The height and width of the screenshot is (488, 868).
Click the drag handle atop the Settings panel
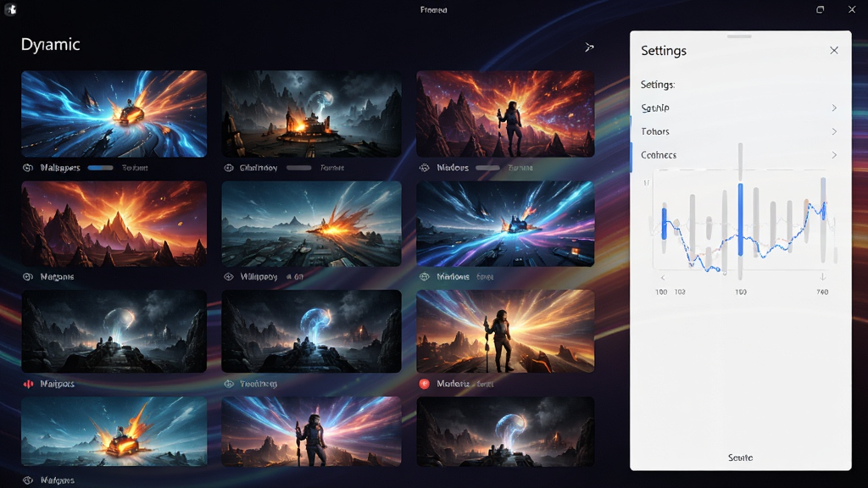coord(739,36)
